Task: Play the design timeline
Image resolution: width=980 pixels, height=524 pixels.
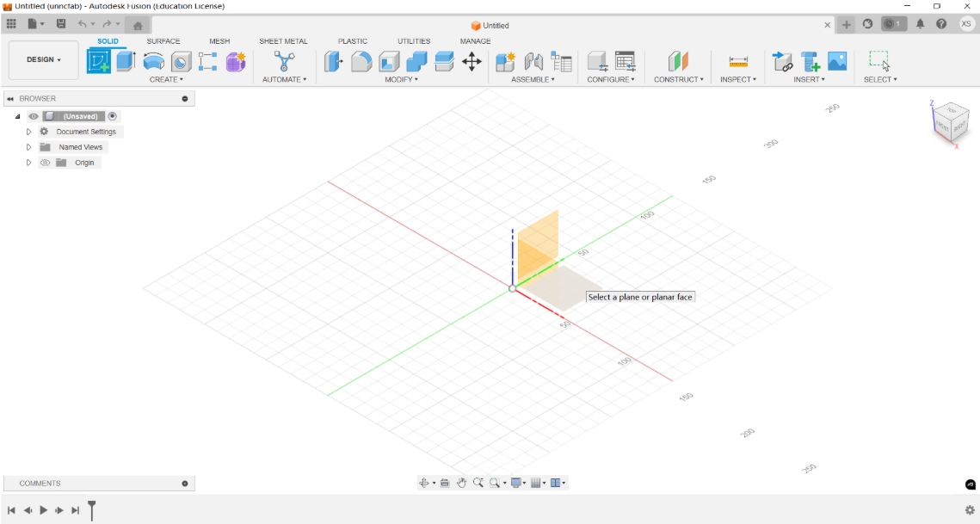Action: pyautogui.click(x=43, y=510)
